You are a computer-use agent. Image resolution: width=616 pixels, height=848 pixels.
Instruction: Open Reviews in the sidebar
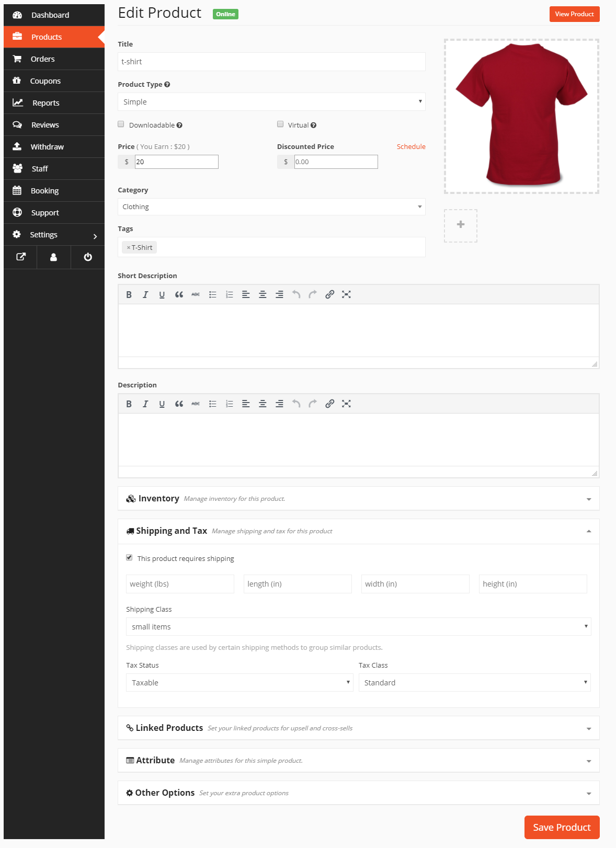coord(54,125)
